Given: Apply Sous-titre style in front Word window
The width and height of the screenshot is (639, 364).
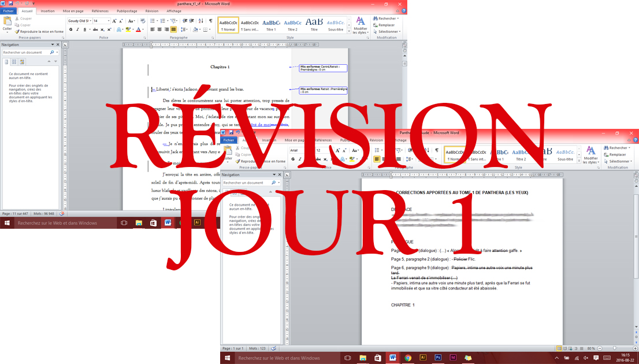Looking at the screenshot, I should click(565, 155).
